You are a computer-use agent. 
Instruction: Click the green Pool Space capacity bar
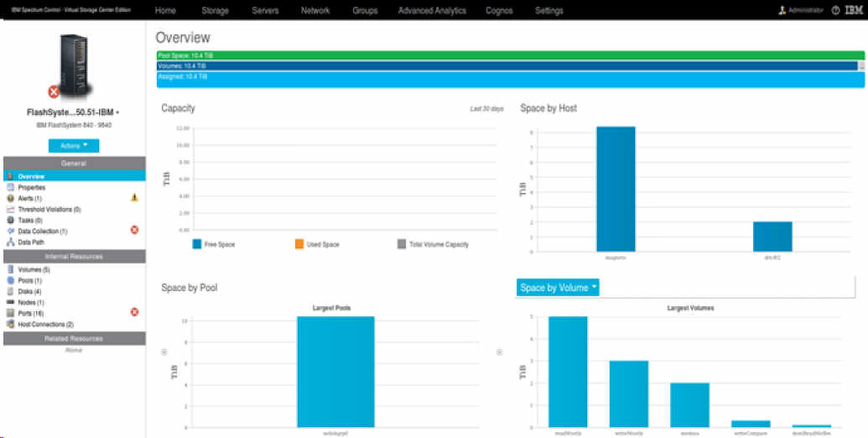[x=511, y=55]
